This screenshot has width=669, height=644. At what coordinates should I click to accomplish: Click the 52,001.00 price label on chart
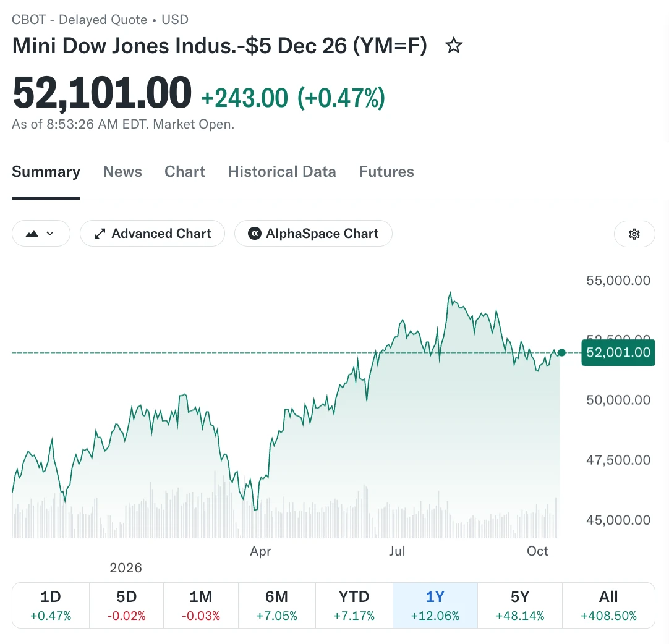[x=618, y=352]
